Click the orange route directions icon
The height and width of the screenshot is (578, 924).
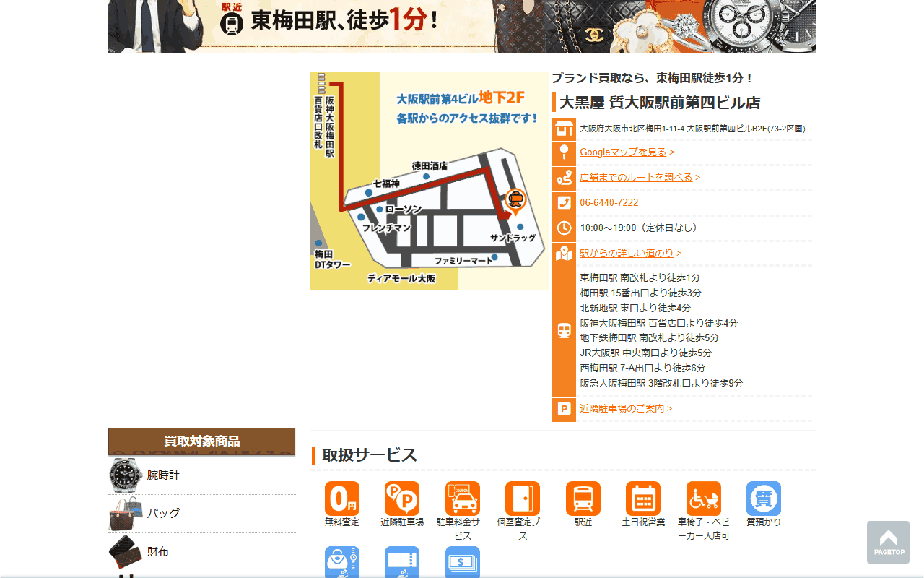tap(564, 178)
